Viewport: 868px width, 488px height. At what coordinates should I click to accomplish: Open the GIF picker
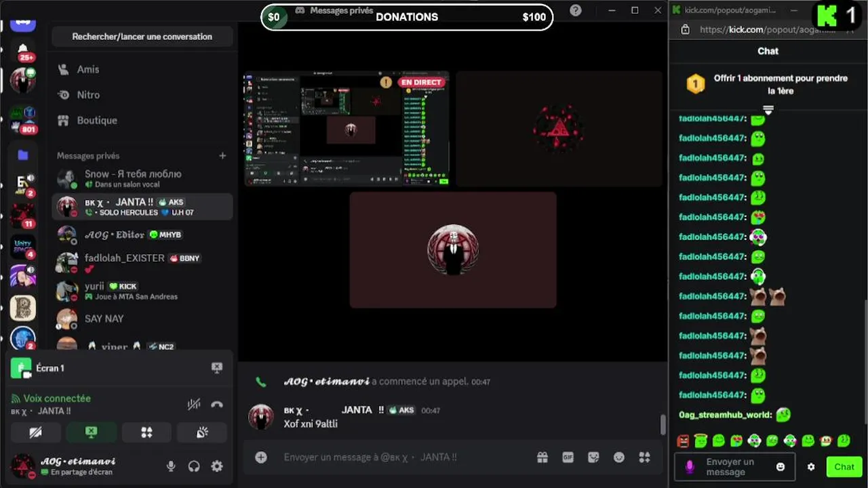pyautogui.click(x=568, y=457)
